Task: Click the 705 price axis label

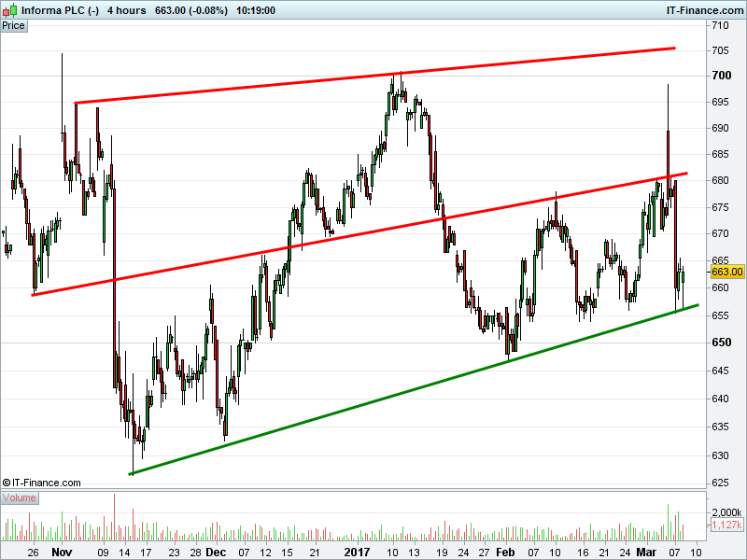Action: pyautogui.click(x=721, y=50)
